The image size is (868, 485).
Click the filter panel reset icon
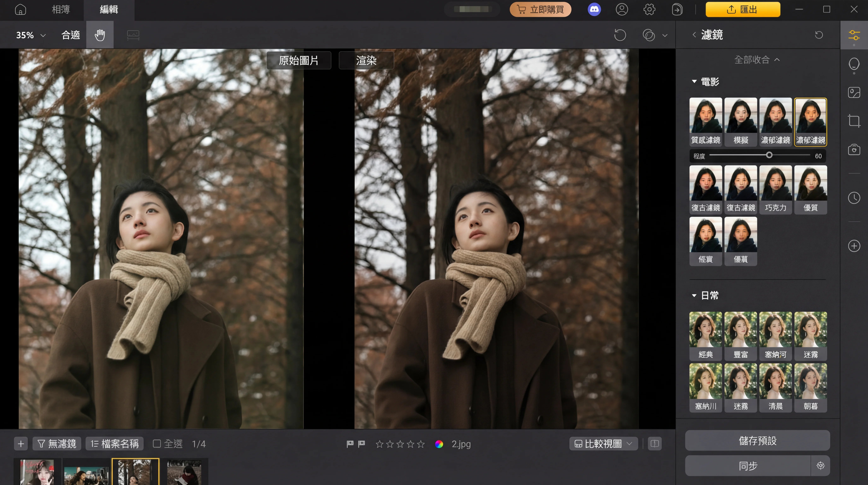click(x=819, y=35)
